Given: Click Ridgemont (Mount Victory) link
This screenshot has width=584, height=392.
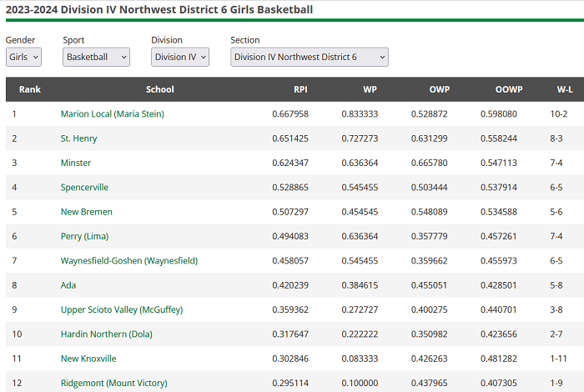Looking at the screenshot, I should 113,383.
